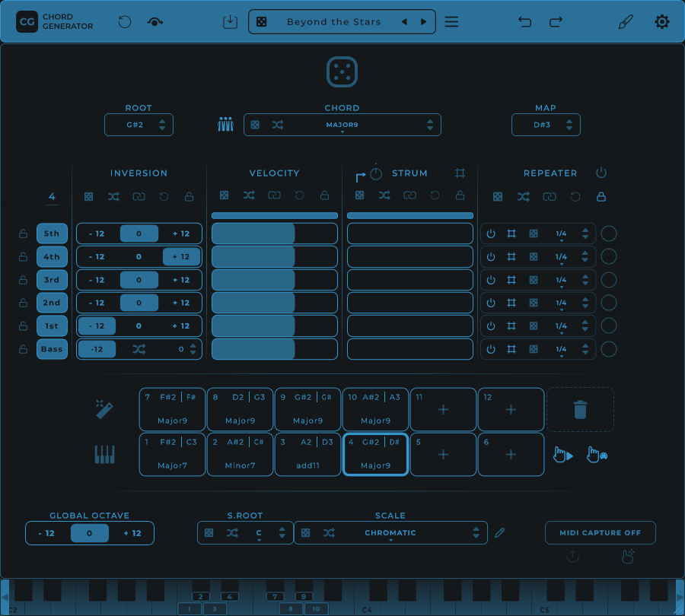Open the hamburger preset menu
The height and width of the screenshot is (616, 685).
click(451, 22)
